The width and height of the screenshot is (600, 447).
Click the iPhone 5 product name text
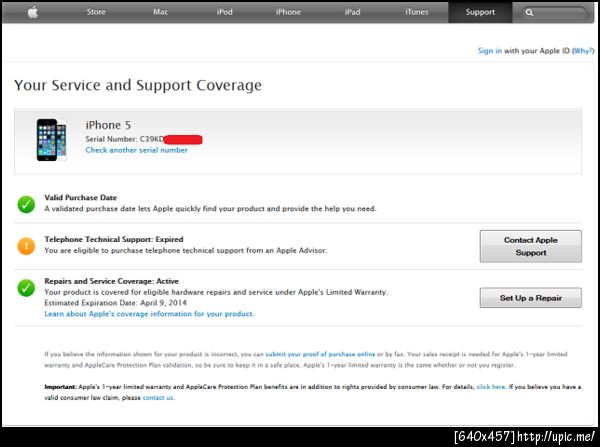pos(108,125)
